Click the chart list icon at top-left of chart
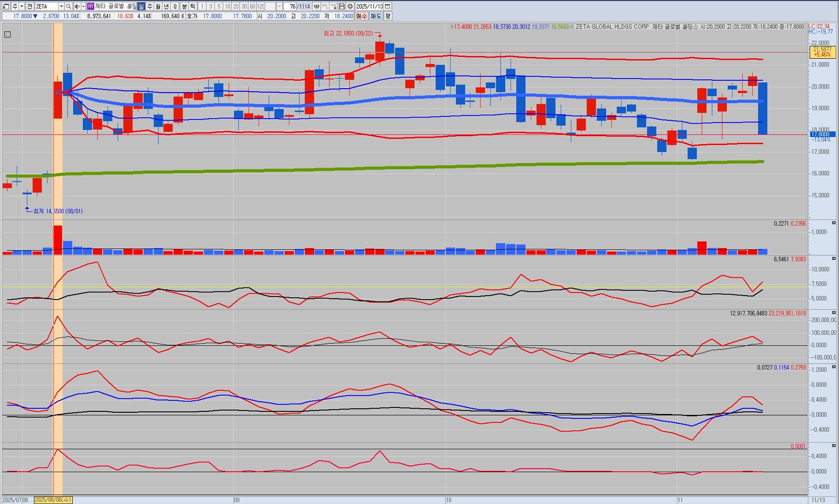 click(x=7, y=35)
